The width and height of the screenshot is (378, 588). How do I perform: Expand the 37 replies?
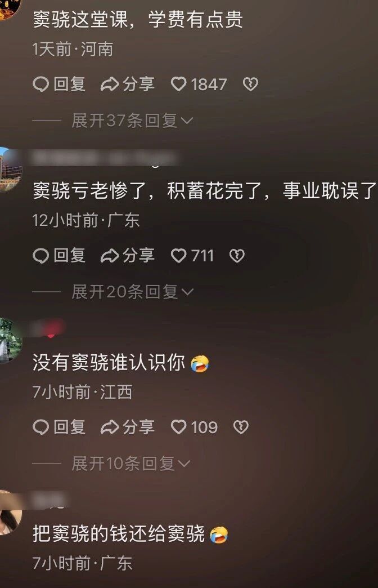pyautogui.click(x=132, y=121)
